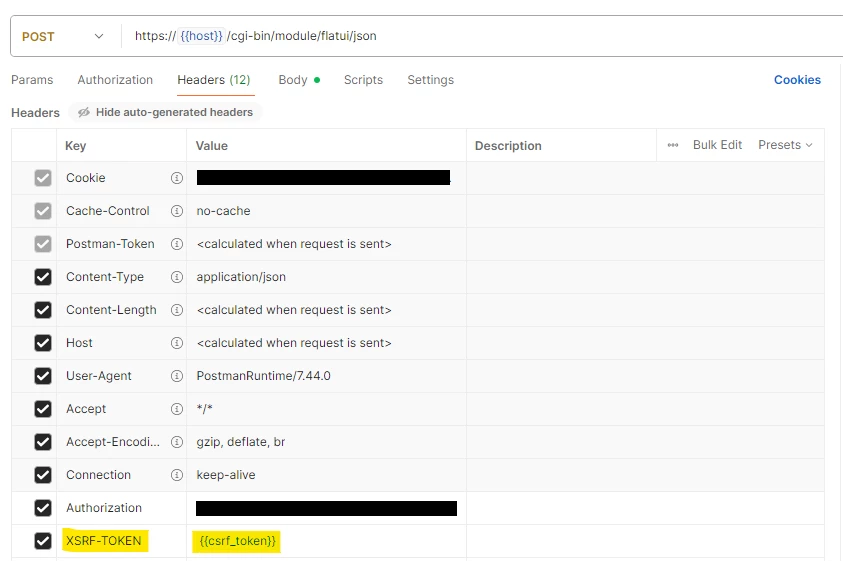
Task: Open the Scripts tab
Action: [x=363, y=80]
